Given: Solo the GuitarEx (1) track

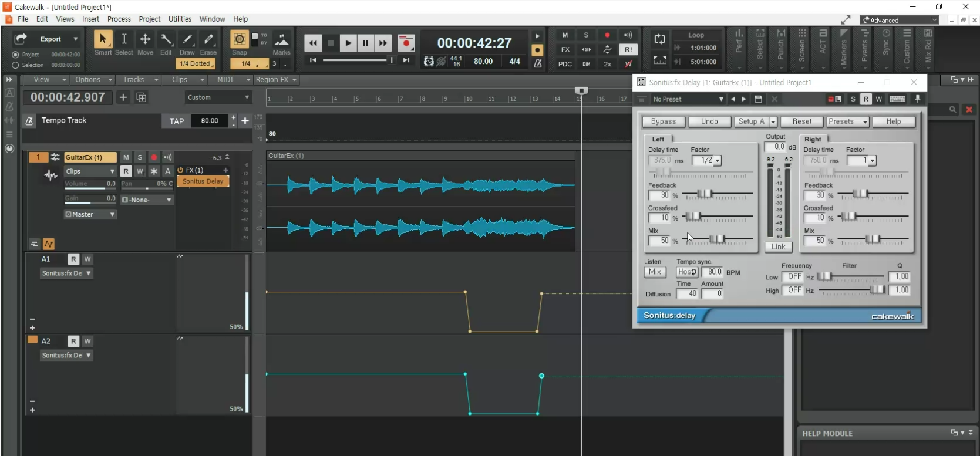Looking at the screenshot, I should pyautogui.click(x=140, y=157).
